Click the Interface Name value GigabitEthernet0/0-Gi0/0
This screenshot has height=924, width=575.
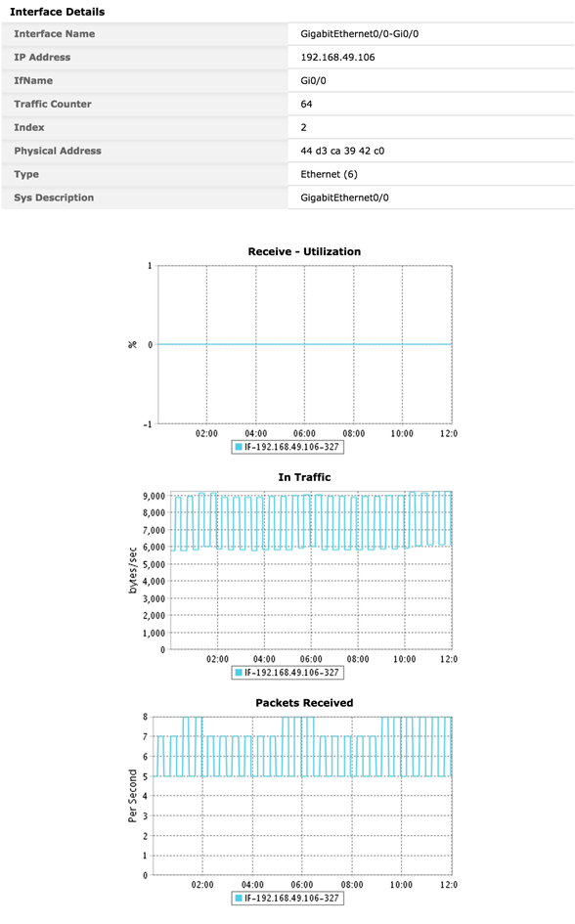[360, 34]
